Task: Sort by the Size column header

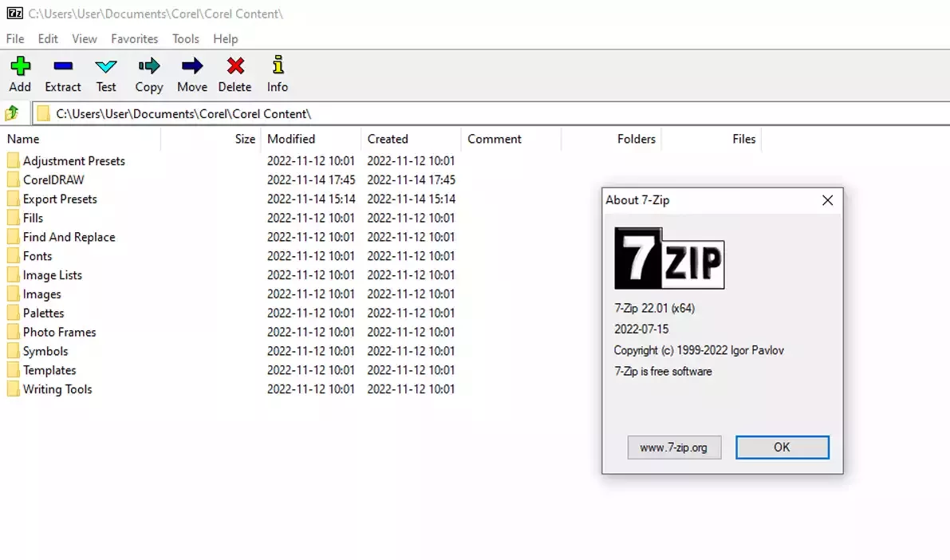Action: 245,139
